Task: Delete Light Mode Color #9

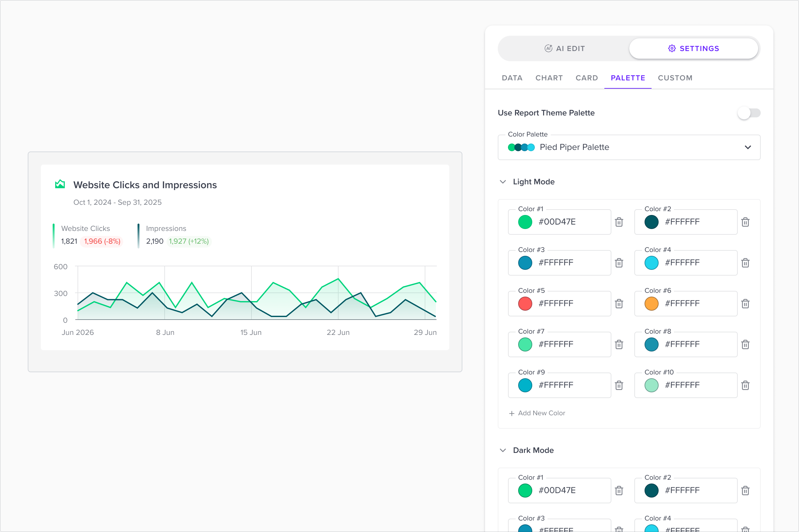Action: [619, 385]
